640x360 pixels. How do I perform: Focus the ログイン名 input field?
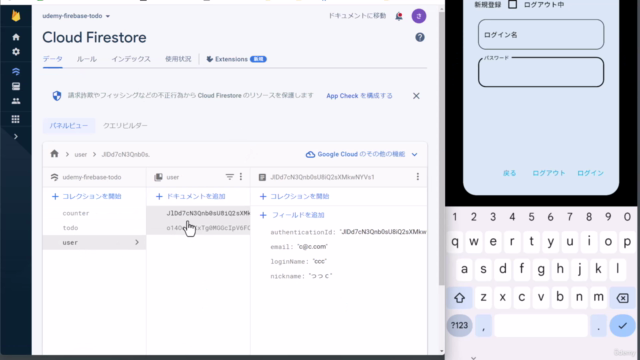pos(541,35)
